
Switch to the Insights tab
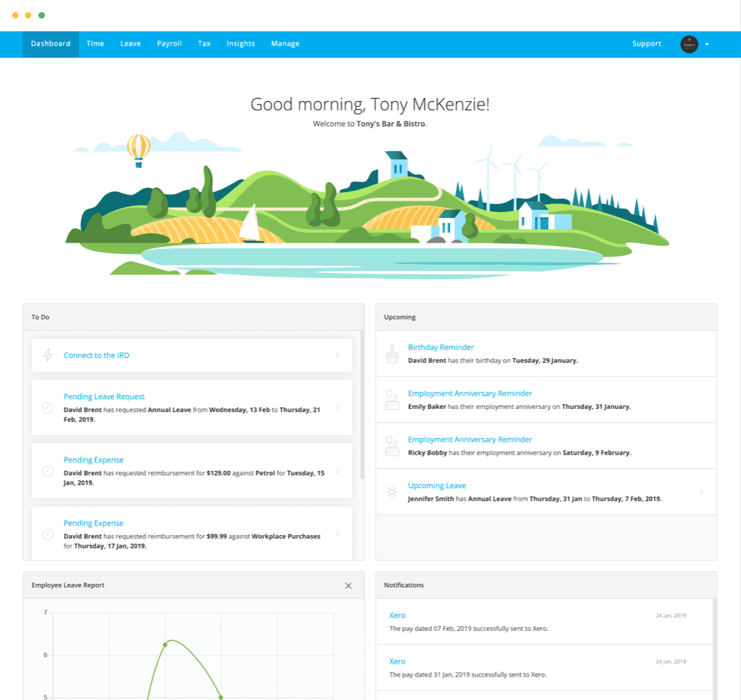[241, 43]
